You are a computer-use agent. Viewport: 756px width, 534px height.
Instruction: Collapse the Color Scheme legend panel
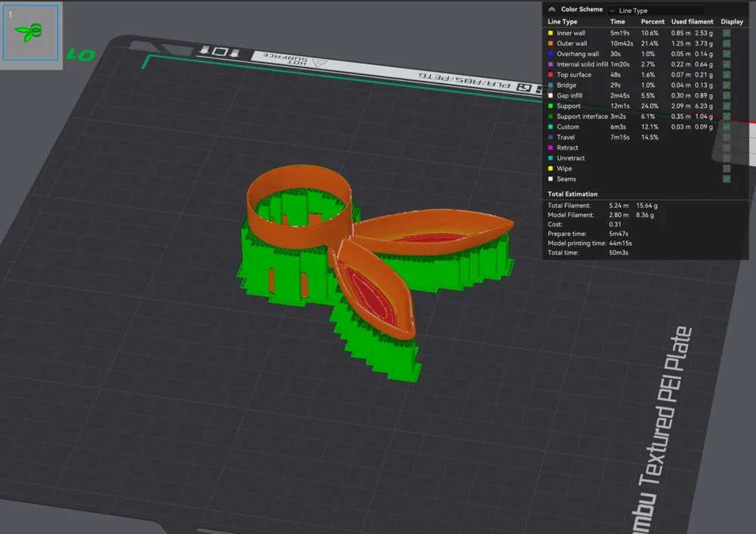tap(552, 9)
